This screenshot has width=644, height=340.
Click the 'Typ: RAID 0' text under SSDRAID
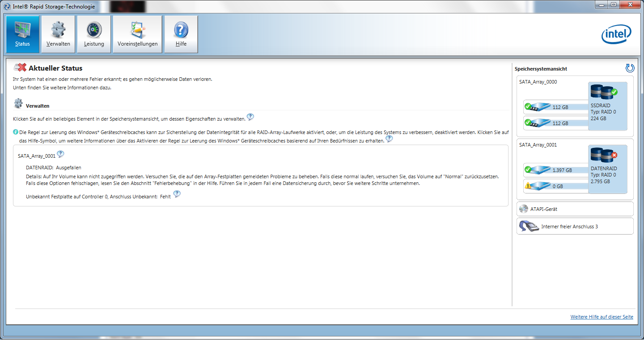pos(603,112)
